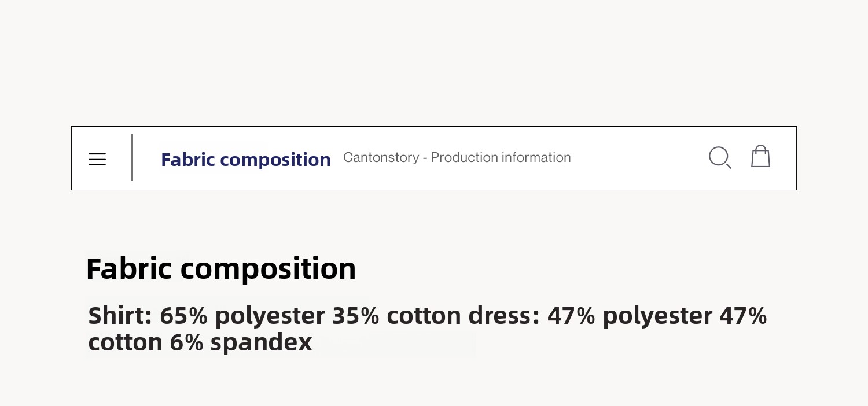Click the search magnifier icon
The image size is (868, 406).
click(720, 157)
